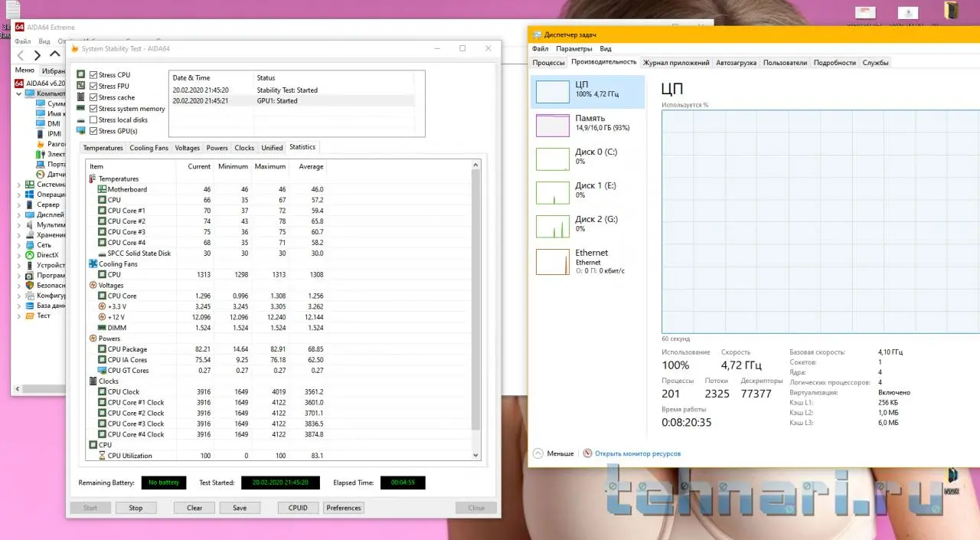
Task: Open the Параметры menu in Task Manager
Action: 574,49
